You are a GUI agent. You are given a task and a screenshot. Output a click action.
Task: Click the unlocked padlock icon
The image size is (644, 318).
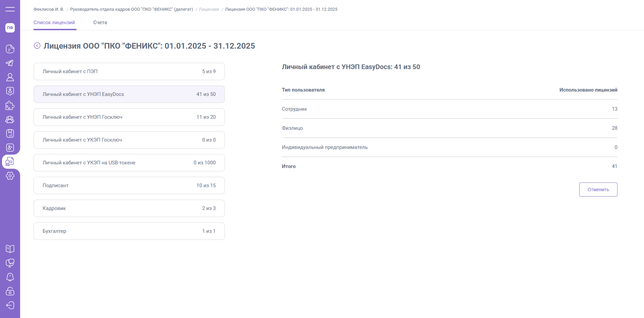[x=10, y=291]
